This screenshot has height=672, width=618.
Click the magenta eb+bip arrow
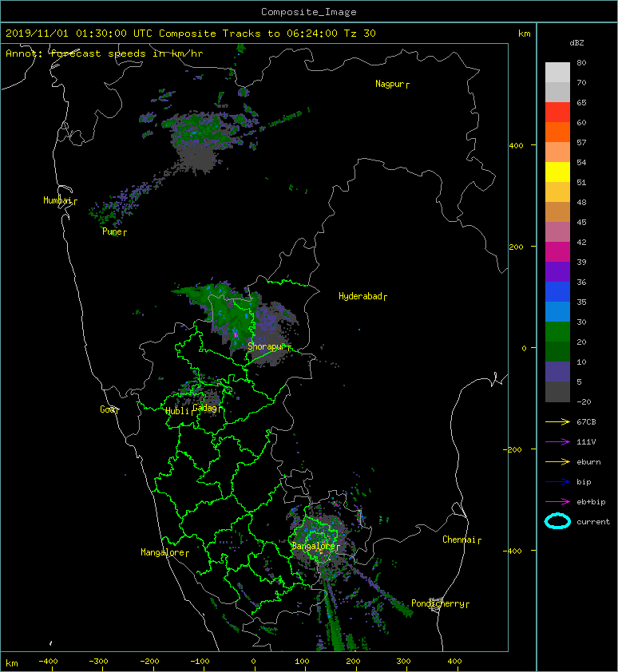[557, 502]
